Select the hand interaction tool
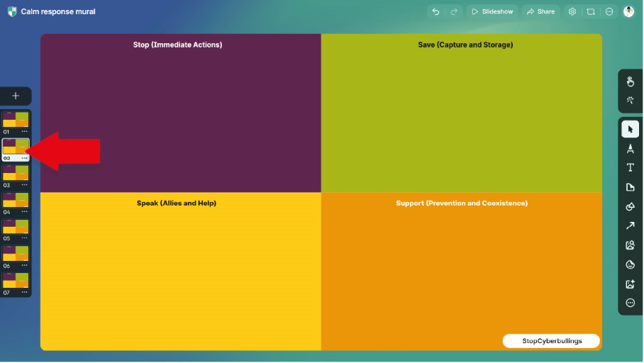 tap(630, 82)
